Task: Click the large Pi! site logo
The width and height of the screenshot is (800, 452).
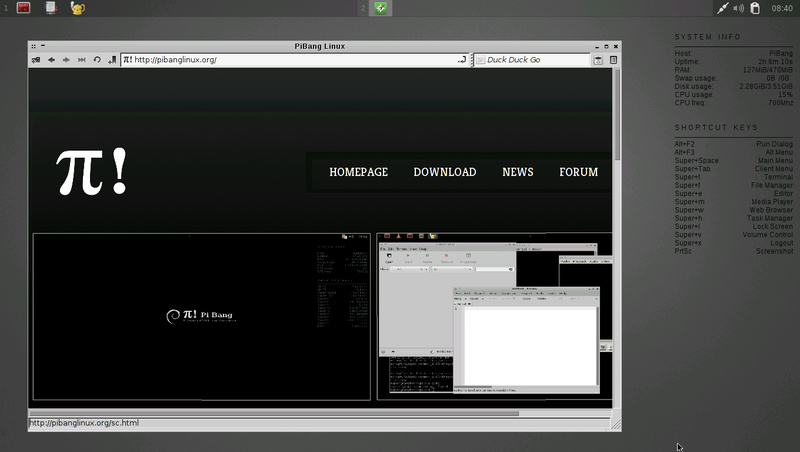Action: [x=92, y=171]
